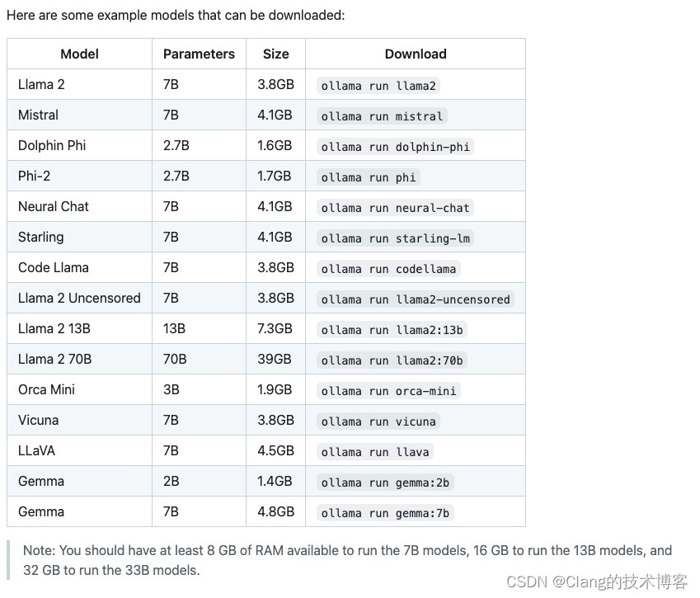Click the 'Parameters' column header
This screenshot has height=598, width=700.
coord(199,54)
